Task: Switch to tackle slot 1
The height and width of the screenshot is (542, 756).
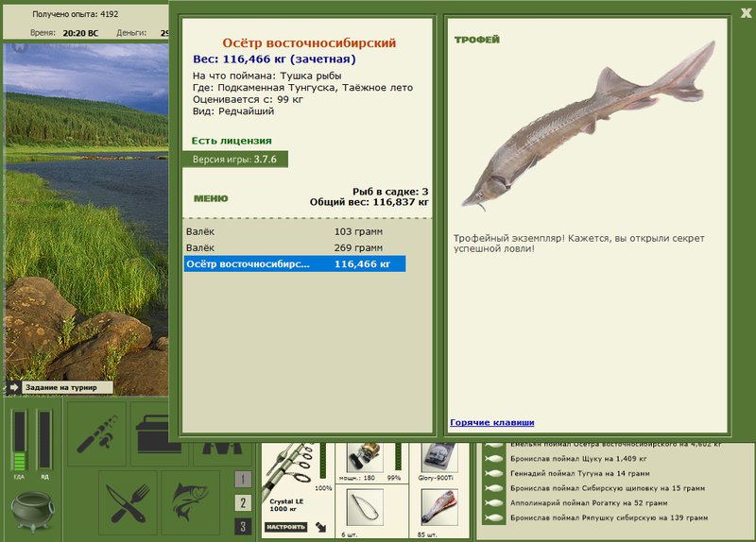Action: point(243,479)
